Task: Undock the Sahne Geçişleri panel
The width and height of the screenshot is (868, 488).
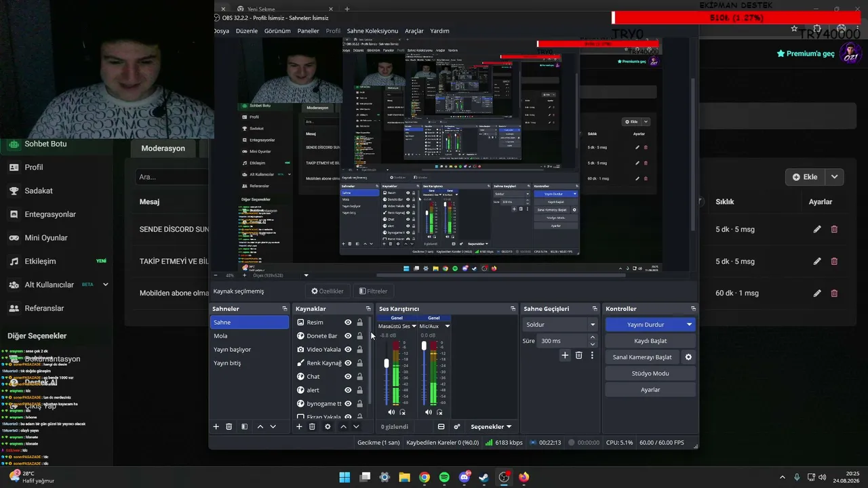Action: [x=595, y=309]
